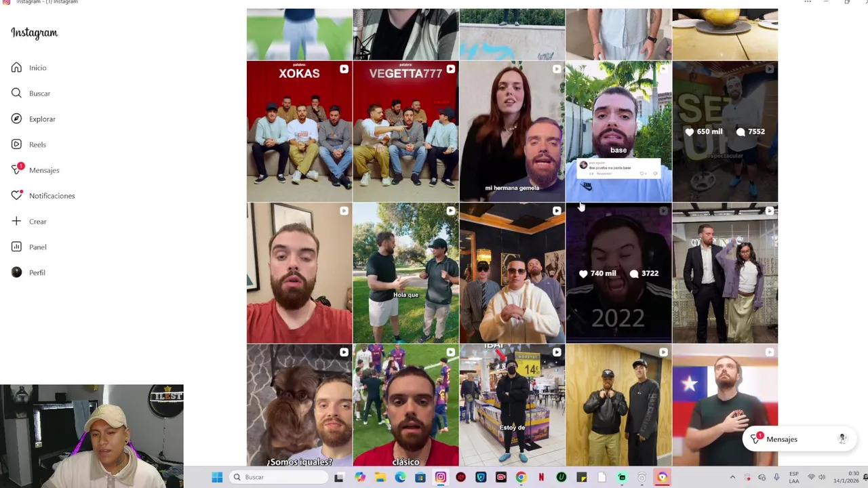This screenshot has height=488, width=868.
Task: Open the reel captioned 'base'
Action: (618, 131)
